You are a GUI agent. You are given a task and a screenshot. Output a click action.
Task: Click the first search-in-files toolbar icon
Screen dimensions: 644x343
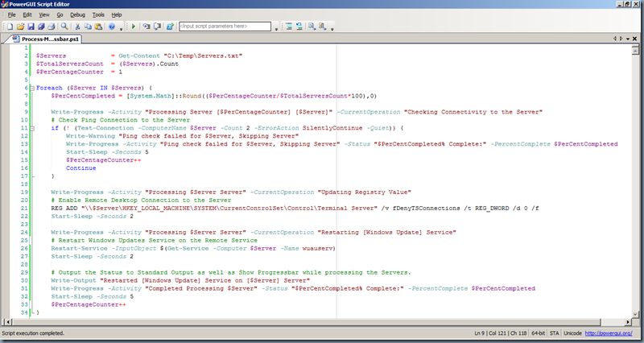coord(312,27)
